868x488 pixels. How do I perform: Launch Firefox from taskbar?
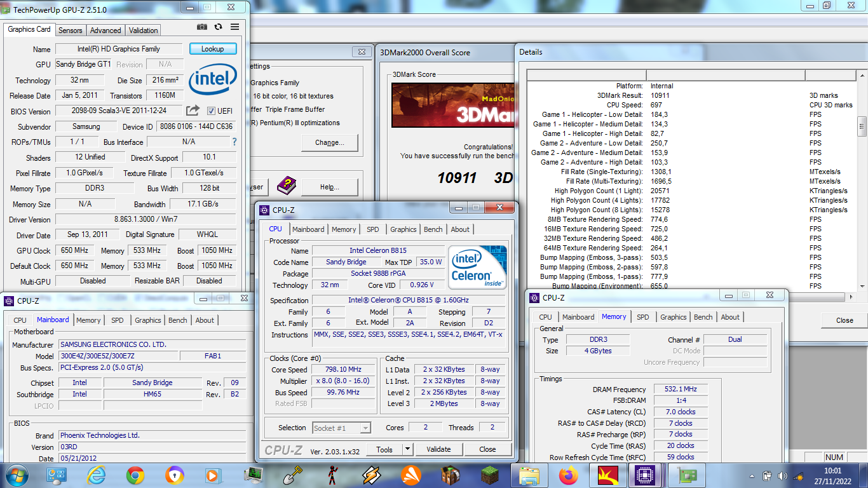tap(568, 475)
